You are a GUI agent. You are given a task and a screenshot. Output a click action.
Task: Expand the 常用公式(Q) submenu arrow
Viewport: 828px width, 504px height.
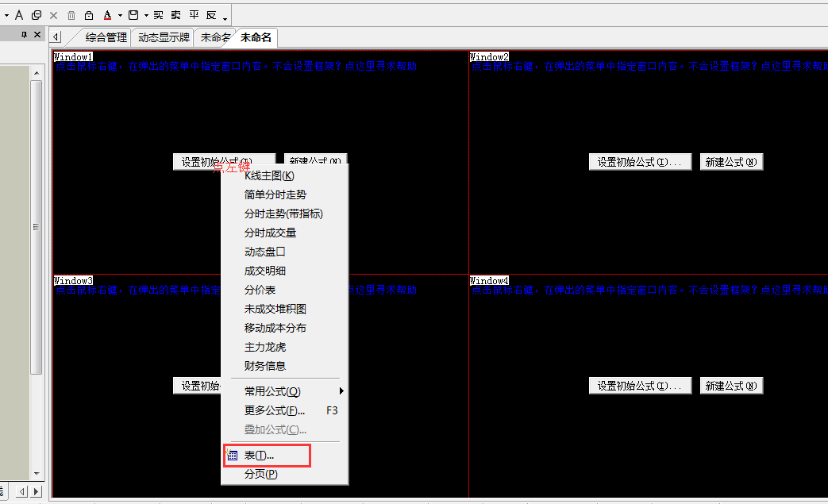point(341,391)
